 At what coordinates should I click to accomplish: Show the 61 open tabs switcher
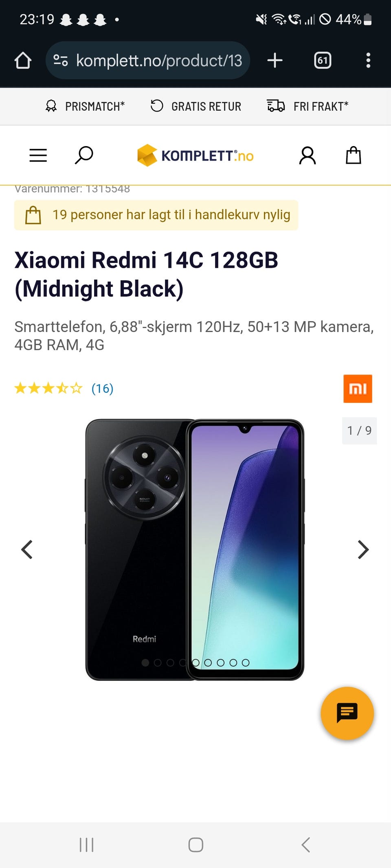point(323,60)
